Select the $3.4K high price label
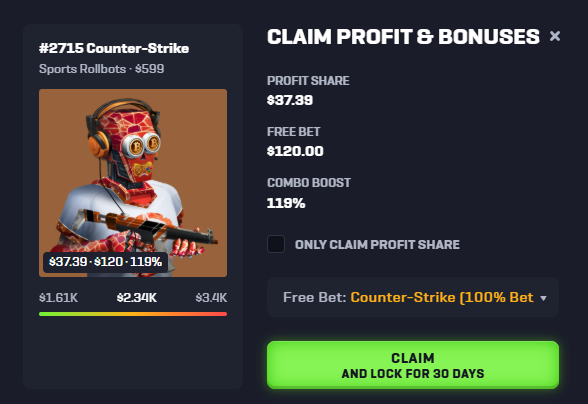 pyautogui.click(x=211, y=298)
